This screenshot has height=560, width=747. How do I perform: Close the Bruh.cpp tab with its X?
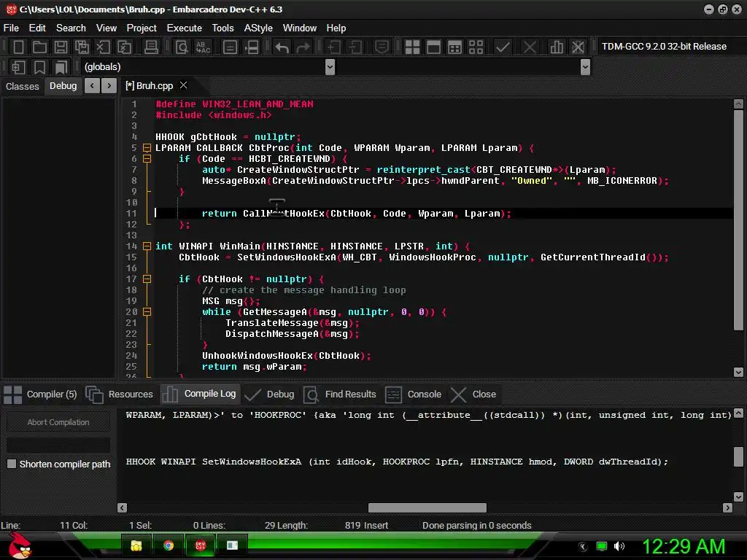[x=183, y=85]
